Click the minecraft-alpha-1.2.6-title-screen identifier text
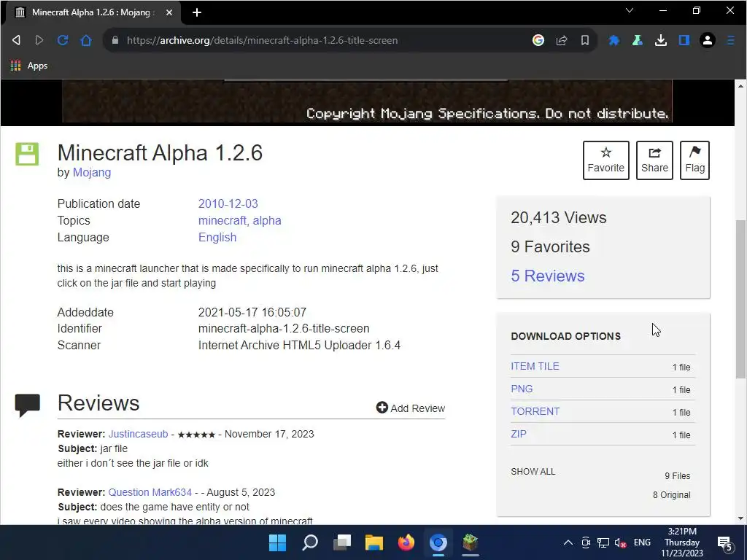Viewport: 747px width, 560px height. click(x=284, y=329)
